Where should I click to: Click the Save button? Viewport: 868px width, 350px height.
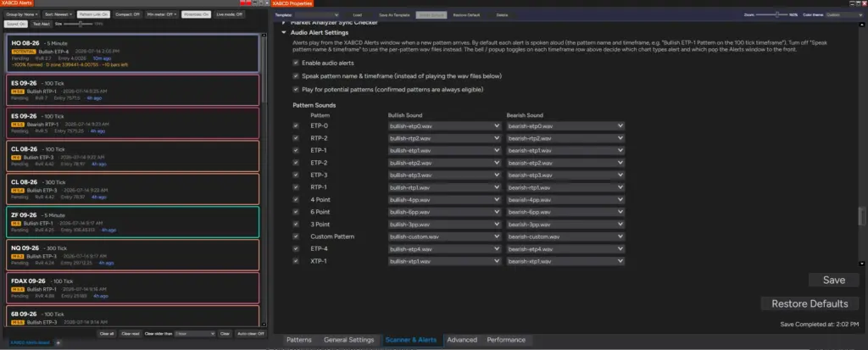pos(833,281)
